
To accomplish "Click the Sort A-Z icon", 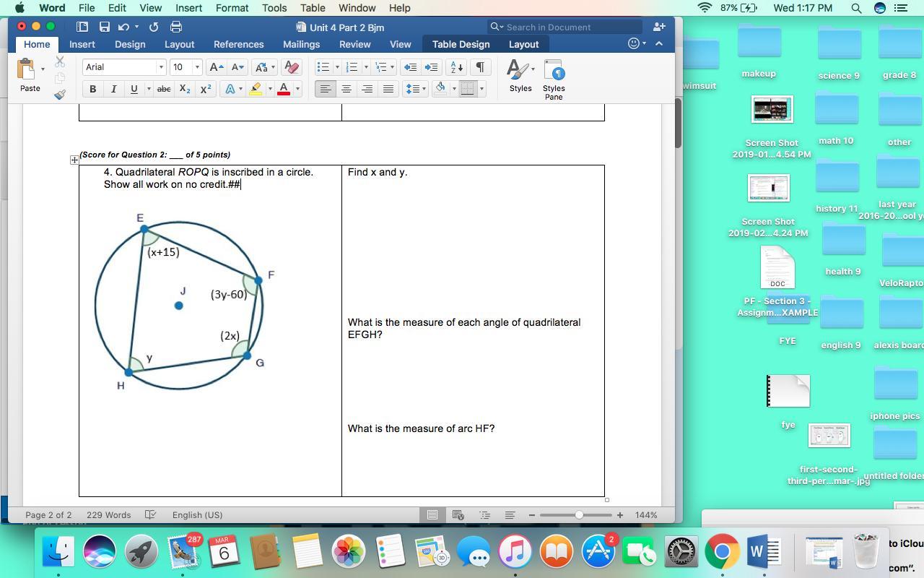I will pos(456,67).
